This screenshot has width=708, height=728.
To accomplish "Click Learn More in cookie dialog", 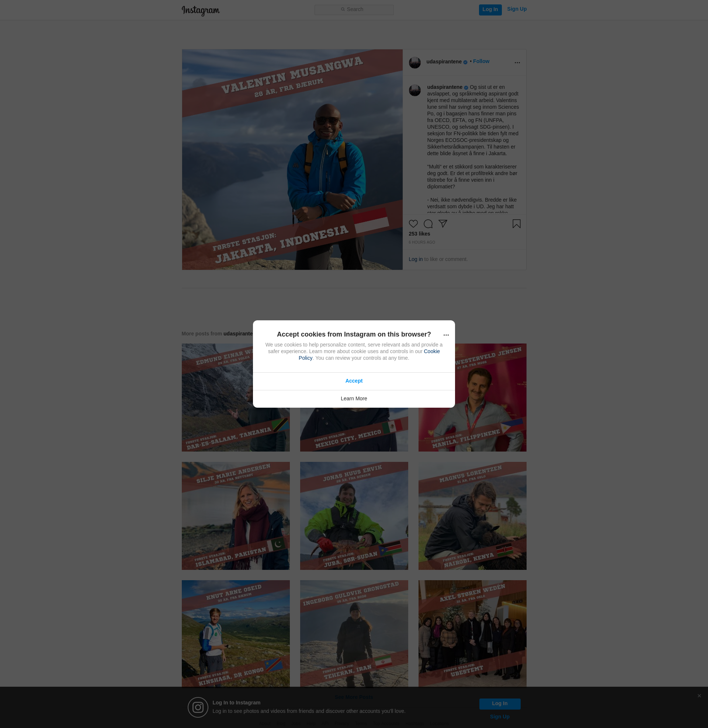I will [x=354, y=399].
